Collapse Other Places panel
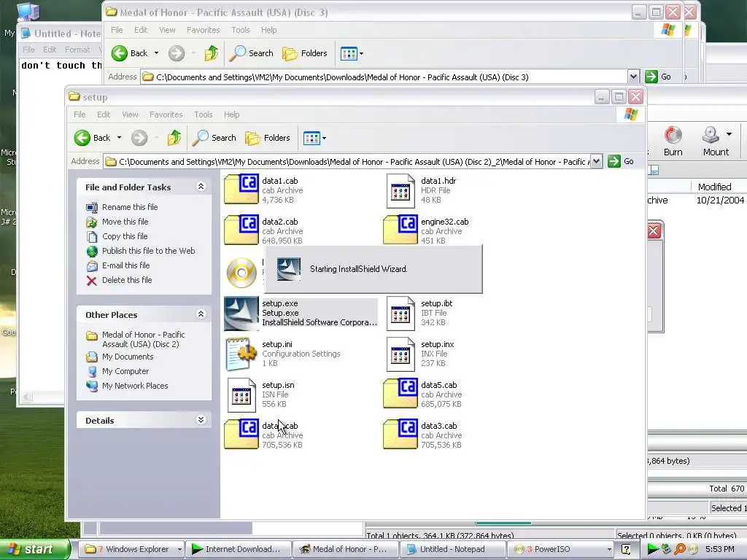Screen dimensions: 747x560 coord(201,314)
